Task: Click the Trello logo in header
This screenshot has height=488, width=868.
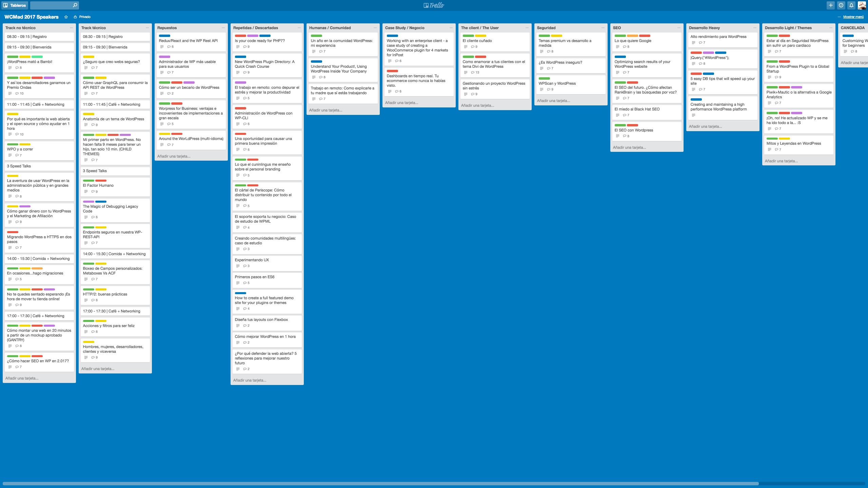Action: tap(434, 5)
